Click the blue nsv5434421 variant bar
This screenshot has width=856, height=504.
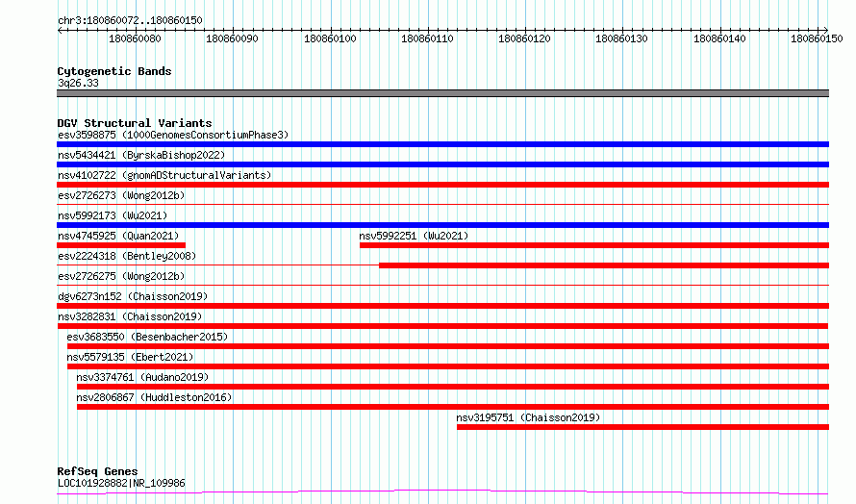(442, 164)
